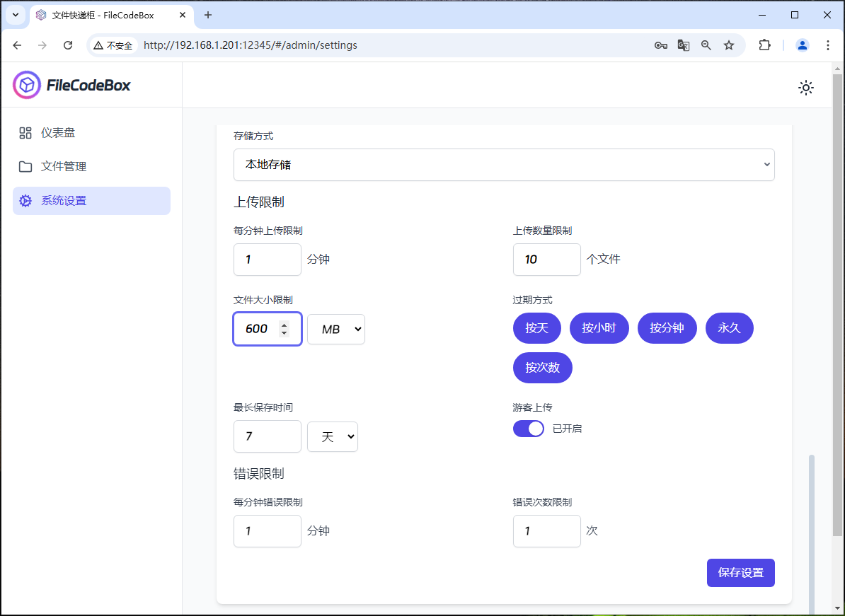
Task: Open the 存储方式 storage dropdown
Action: [504, 164]
